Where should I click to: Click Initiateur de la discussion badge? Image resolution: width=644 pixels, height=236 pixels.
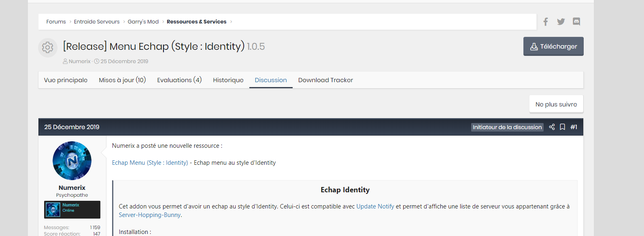coord(507,127)
